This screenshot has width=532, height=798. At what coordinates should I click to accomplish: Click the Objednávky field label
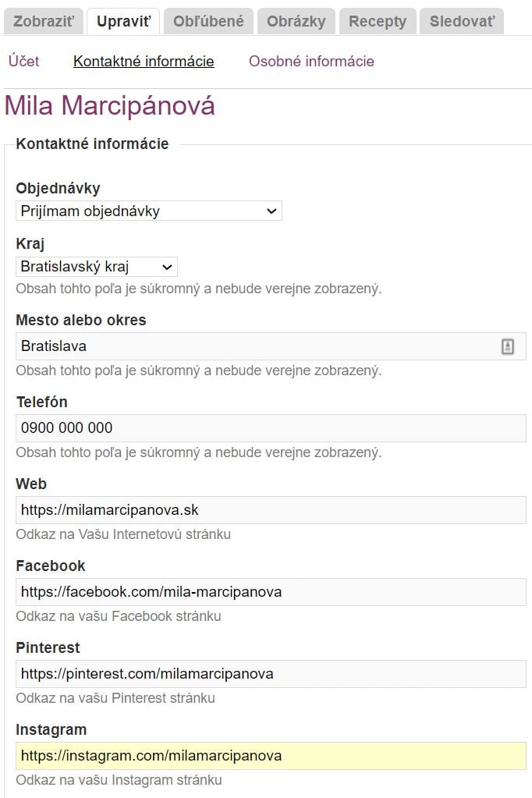pos(58,188)
